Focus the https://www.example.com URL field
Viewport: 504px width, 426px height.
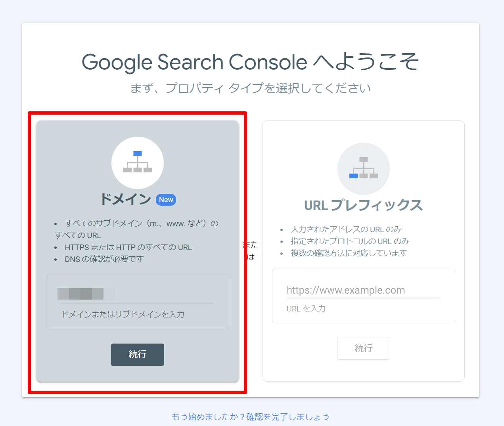pos(364,290)
